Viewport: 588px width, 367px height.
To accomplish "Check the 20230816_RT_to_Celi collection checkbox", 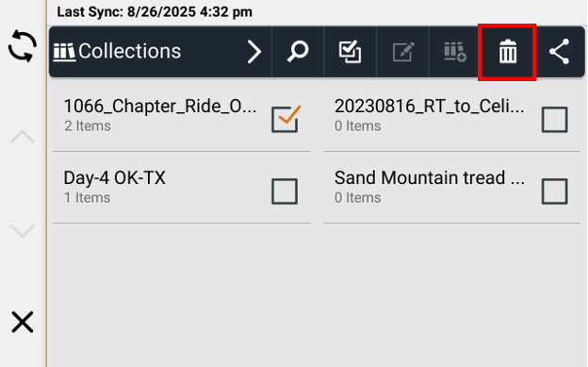I will coord(555,120).
